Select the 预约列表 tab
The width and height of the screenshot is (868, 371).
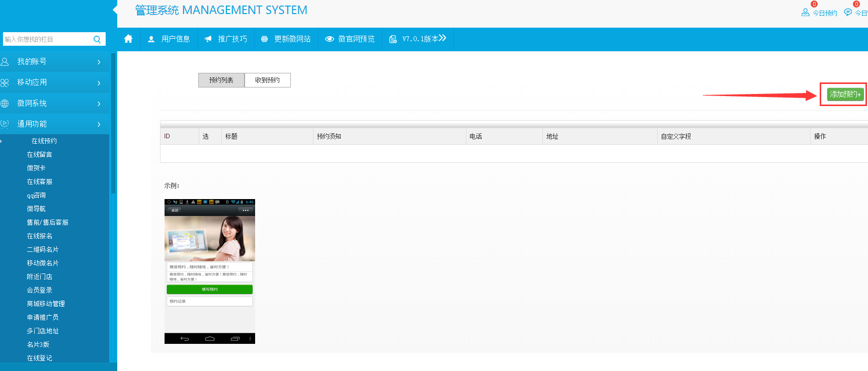[x=221, y=80]
